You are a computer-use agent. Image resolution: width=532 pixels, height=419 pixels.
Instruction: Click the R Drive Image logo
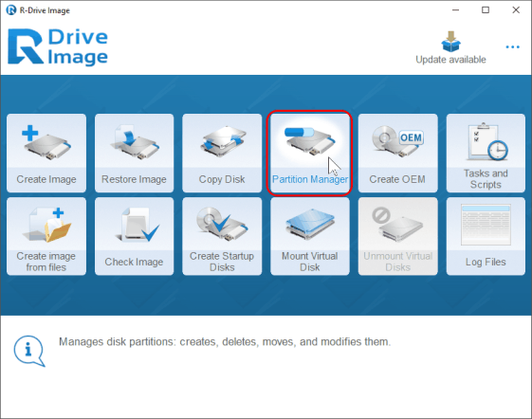[58, 46]
